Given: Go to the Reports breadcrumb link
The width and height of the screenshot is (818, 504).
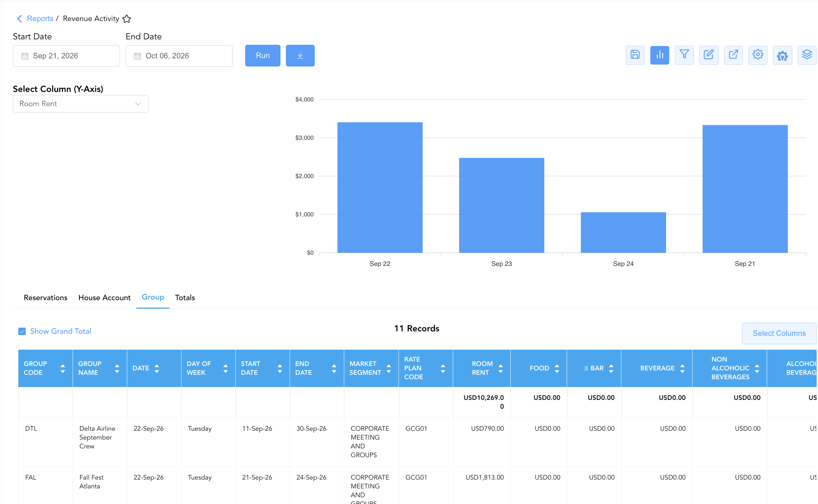Looking at the screenshot, I should click(x=40, y=19).
